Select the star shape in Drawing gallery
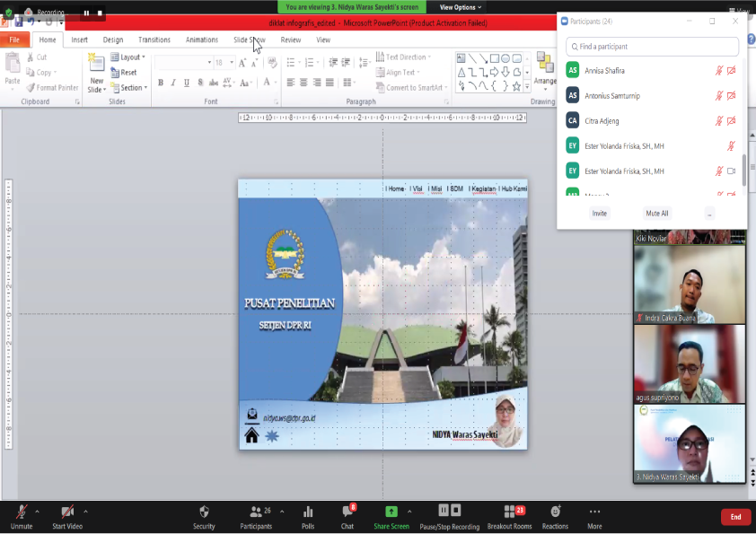 (516, 86)
